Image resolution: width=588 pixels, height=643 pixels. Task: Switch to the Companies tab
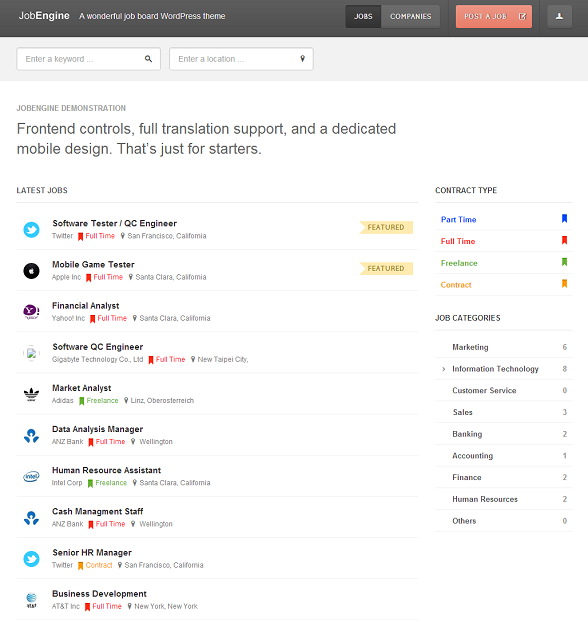tap(410, 16)
